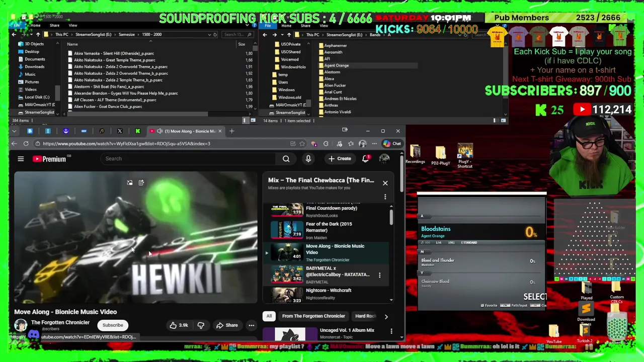
Task: Reload the YouTube page in browser
Action: pos(26,144)
